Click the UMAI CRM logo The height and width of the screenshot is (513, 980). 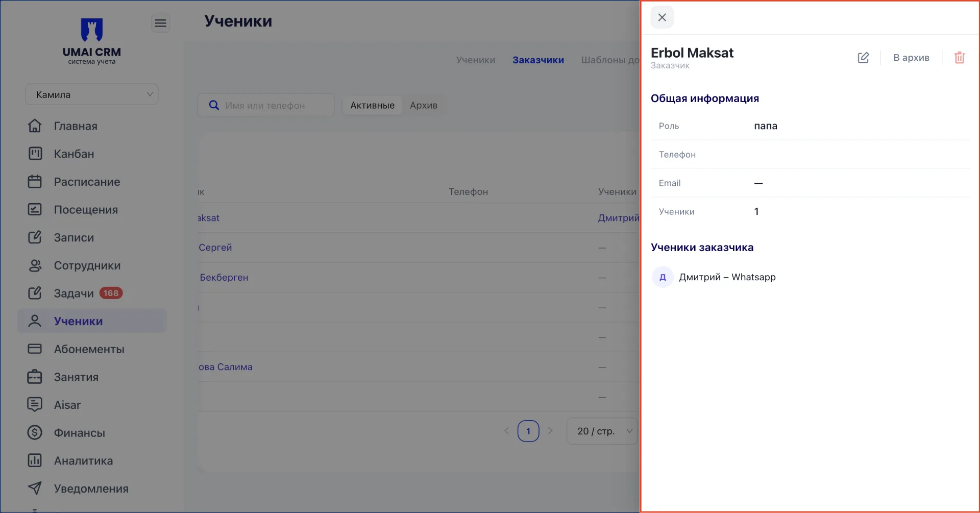pos(92,41)
